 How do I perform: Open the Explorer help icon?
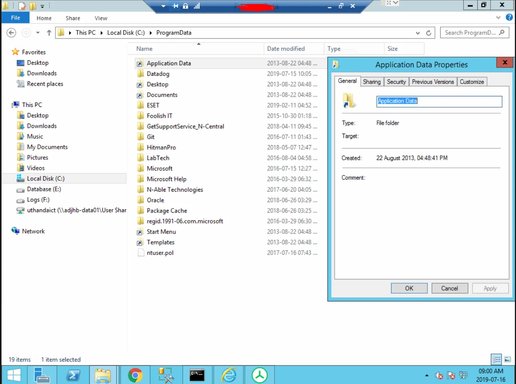509,17
